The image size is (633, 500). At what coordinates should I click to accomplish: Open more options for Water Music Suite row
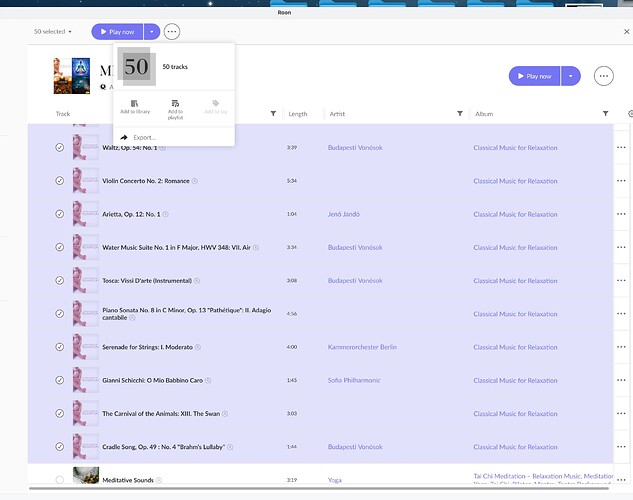(x=621, y=247)
